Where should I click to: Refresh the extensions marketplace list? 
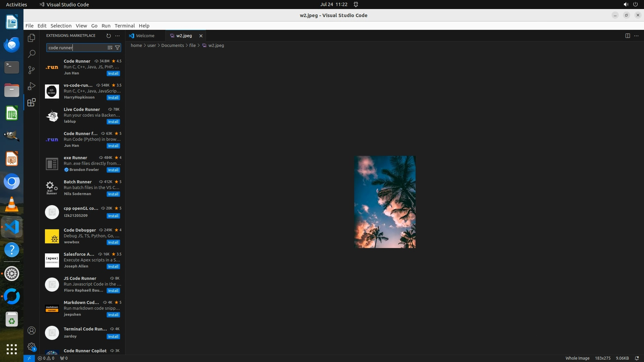click(108, 36)
